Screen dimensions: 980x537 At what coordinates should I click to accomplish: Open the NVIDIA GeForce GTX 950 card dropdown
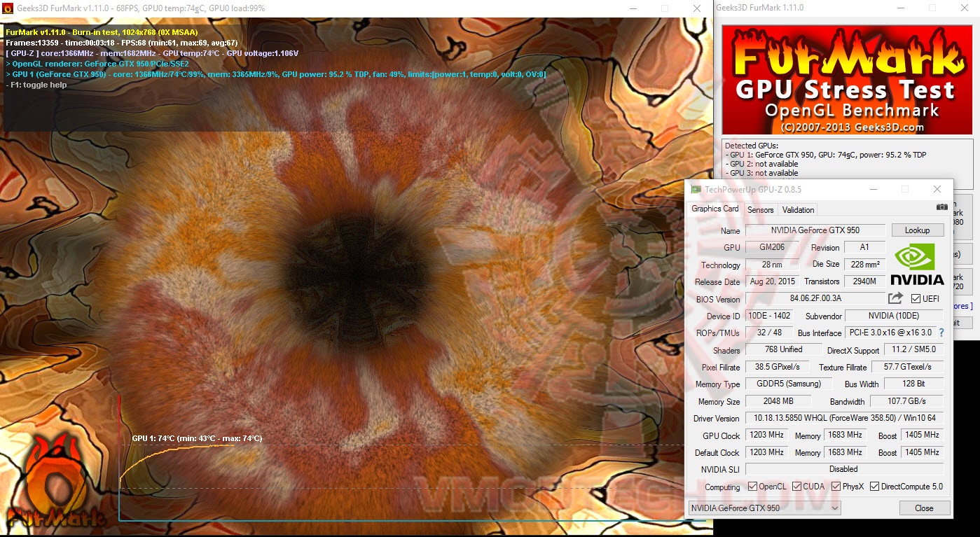pyautogui.click(x=764, y=508)
